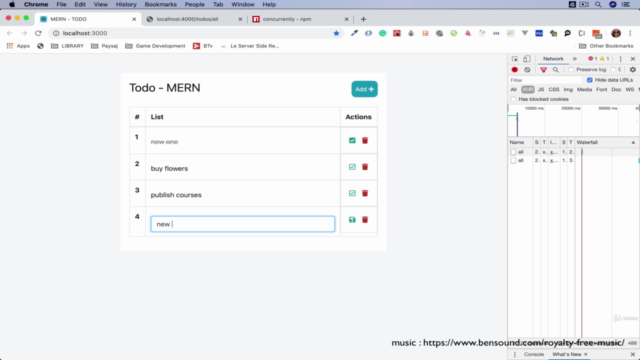Open the History menu
This screenshot has height=360, width=640.
pyautogui.click(x=126, y=4)
